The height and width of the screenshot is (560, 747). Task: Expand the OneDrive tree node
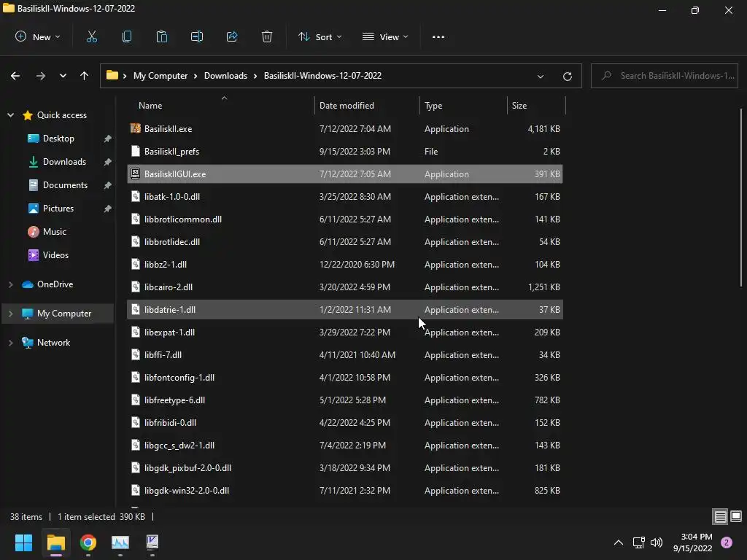(10, 284)
